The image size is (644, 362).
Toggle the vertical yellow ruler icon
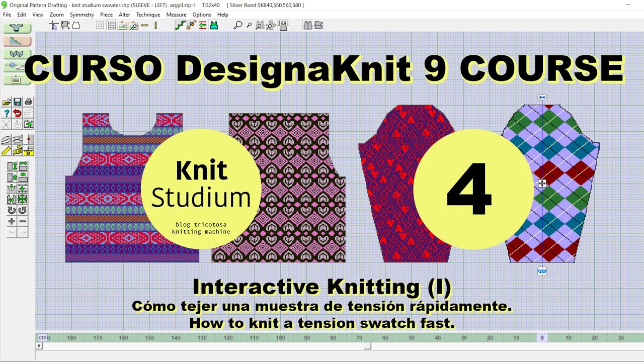click(x=156, y=25)
